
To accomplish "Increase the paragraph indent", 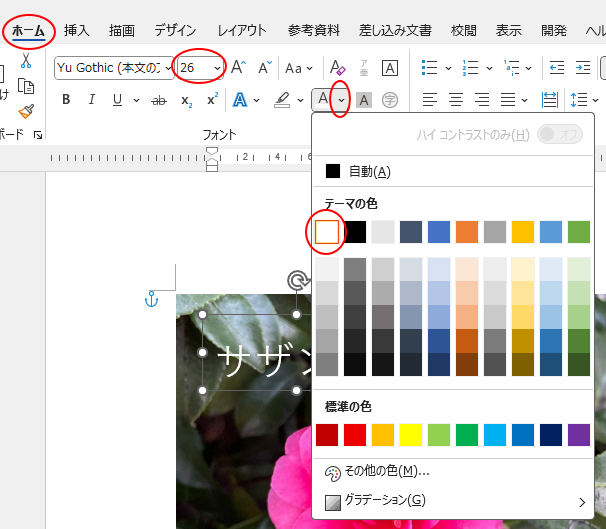I will (x=582, y=68).
